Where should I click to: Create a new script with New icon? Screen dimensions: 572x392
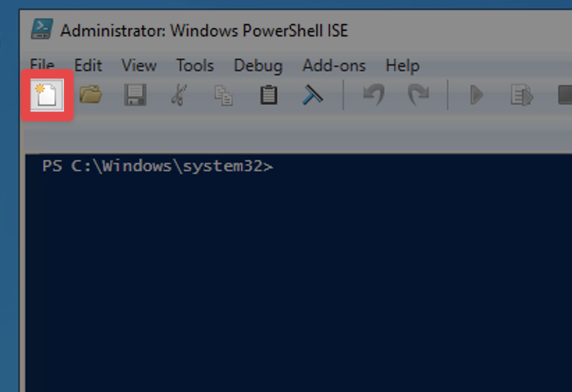pyautogui.click(x=47, y=95)
